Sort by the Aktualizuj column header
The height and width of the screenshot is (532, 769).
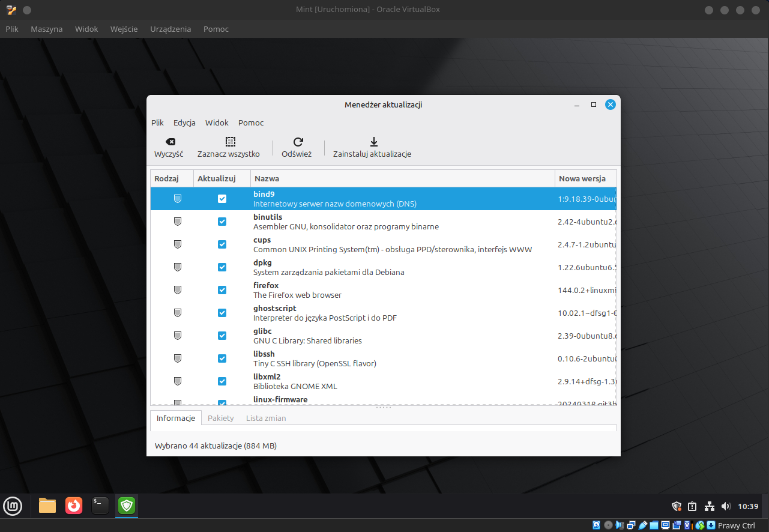(222, 178)
